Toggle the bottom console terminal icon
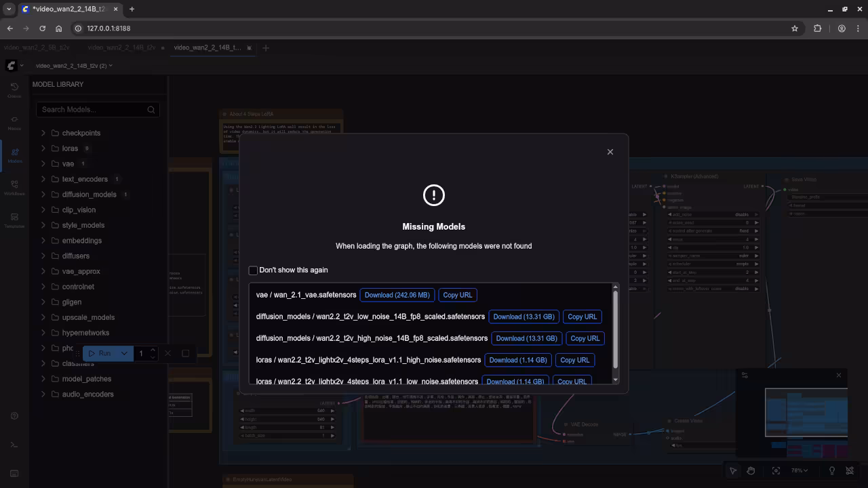The height and width of the screenshot is (488, 868). 14,445
